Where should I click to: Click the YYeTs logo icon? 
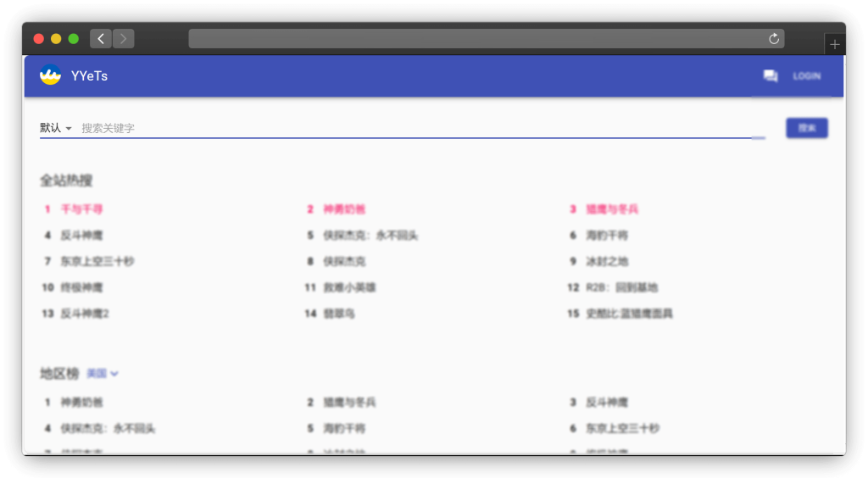tap(50, 75)
